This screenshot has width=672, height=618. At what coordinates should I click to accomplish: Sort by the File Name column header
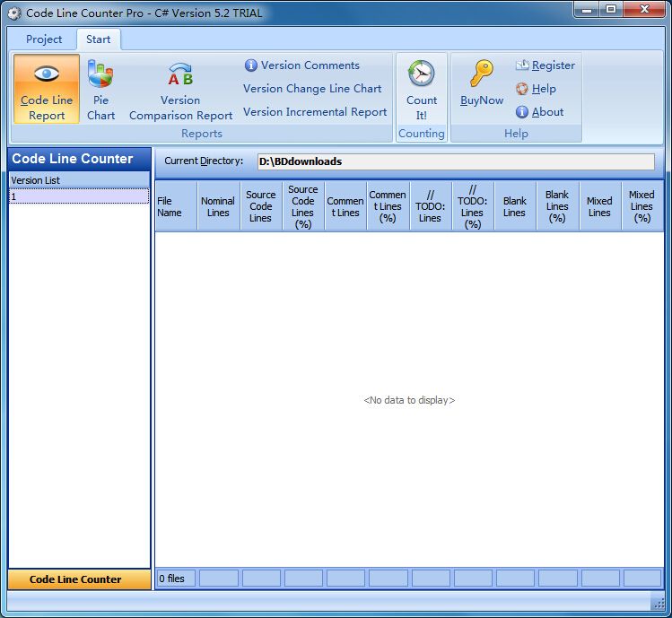coord(176,206)
